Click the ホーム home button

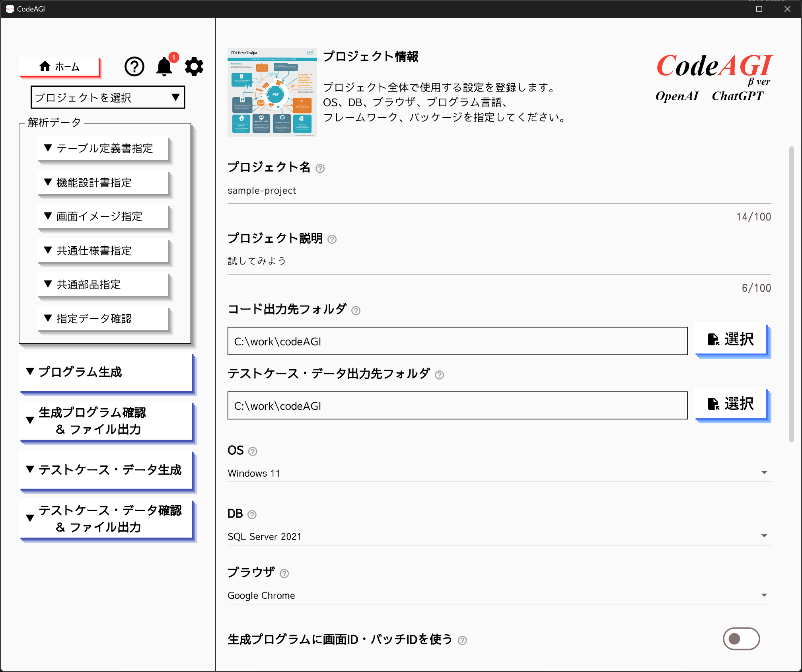pos(60,66)
